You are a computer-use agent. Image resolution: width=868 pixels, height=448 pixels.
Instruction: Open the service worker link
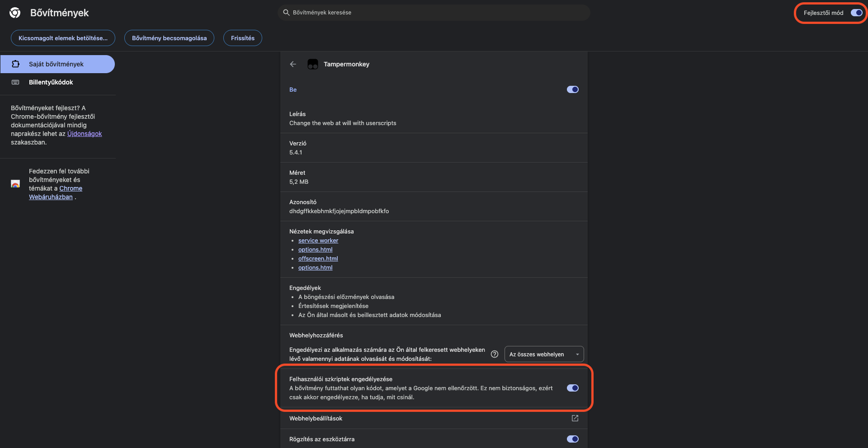point(318,241)
